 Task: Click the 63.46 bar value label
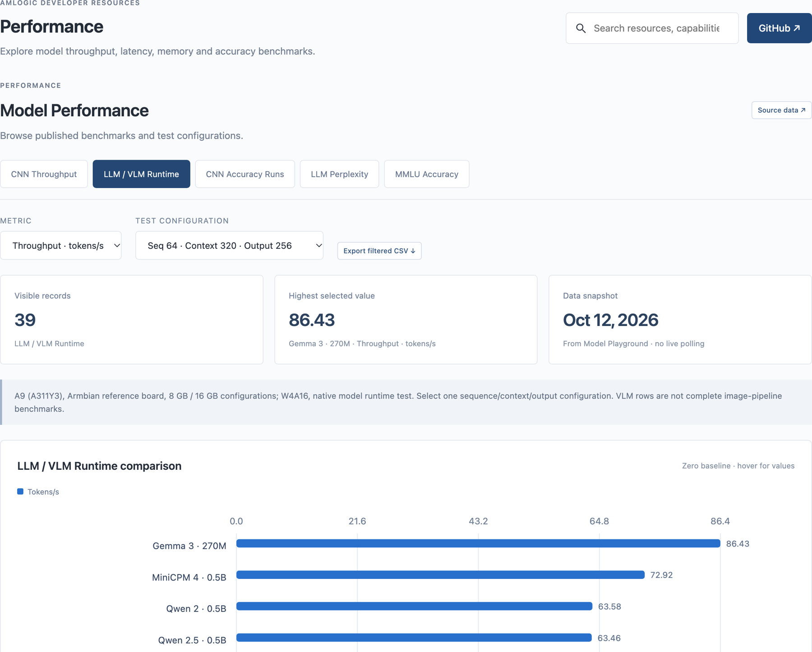pyautogui.click(x=609, y=638)
